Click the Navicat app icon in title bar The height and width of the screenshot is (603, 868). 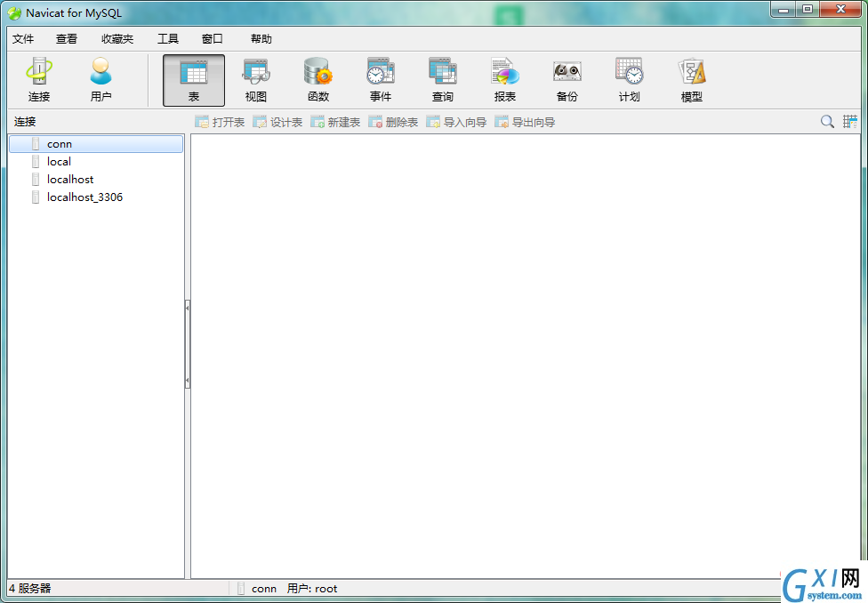pyautogui.click(x=14, y=12)
